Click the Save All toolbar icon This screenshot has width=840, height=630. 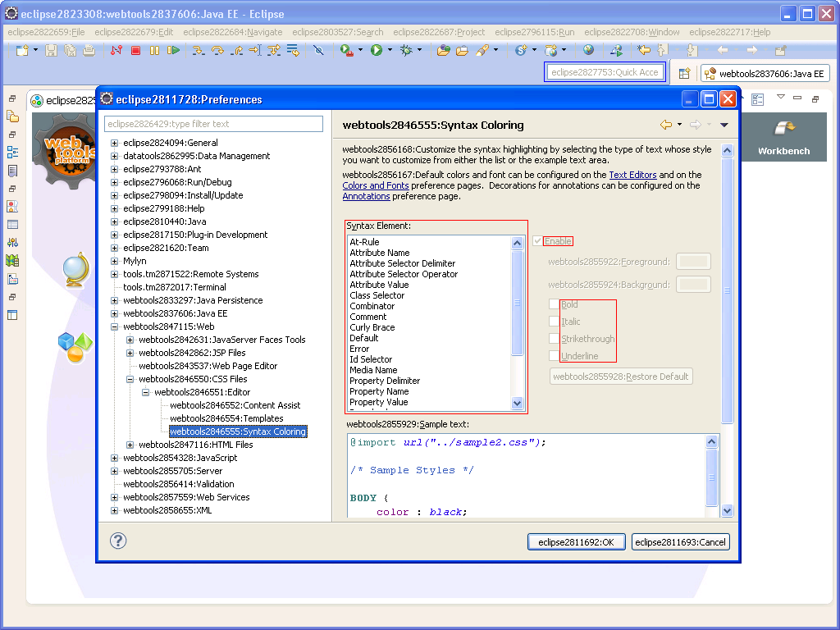tap(71, 50)
